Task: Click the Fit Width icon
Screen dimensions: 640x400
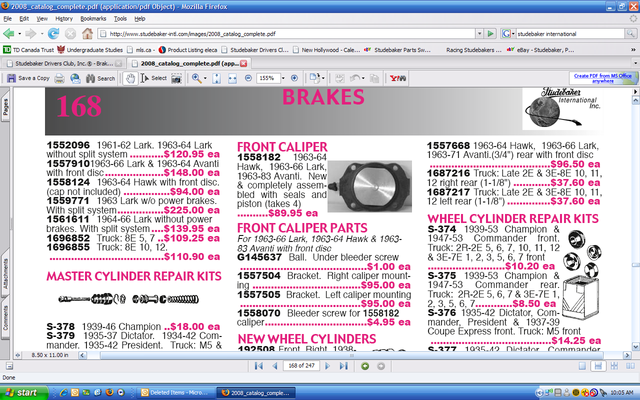Action: click(232, 78)
